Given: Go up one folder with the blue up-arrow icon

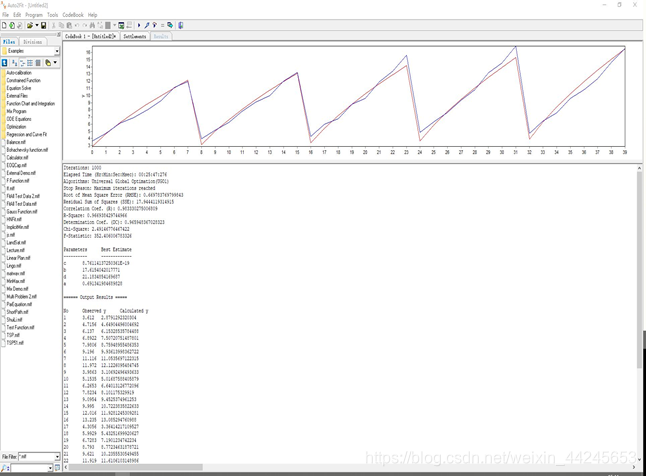Looking at the screenshot, I should pos(5,63).
